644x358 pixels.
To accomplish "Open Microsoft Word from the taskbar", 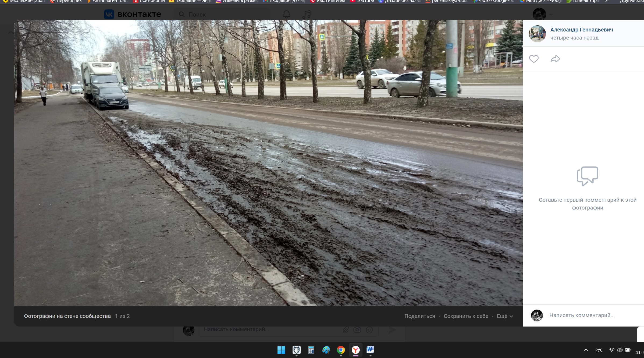I will pyautogui.click(x=371, y=350).
